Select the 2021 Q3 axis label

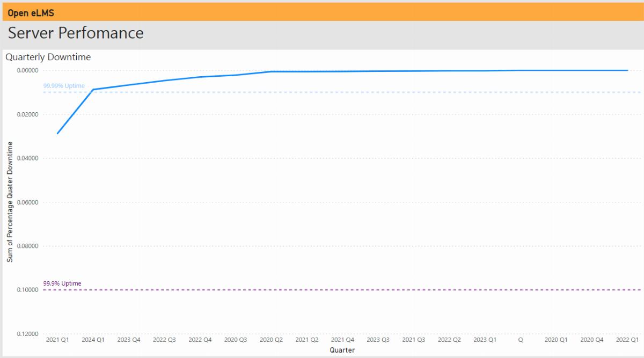[414, 340]
